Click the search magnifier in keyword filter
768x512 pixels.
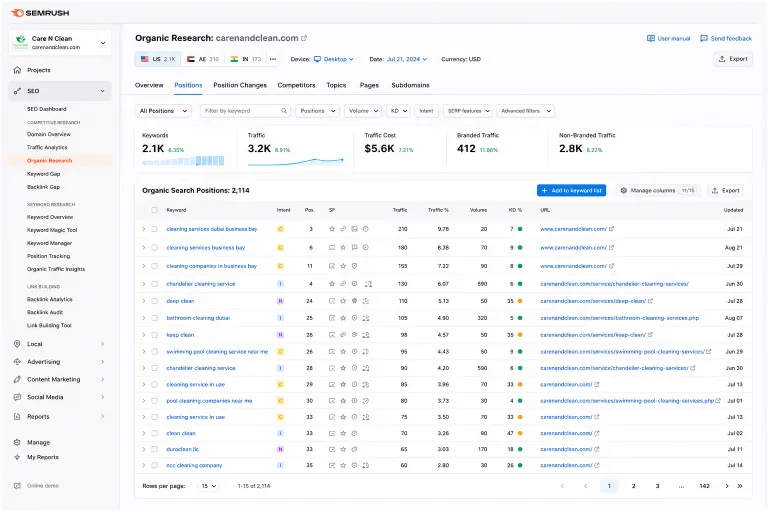(284, 111)
